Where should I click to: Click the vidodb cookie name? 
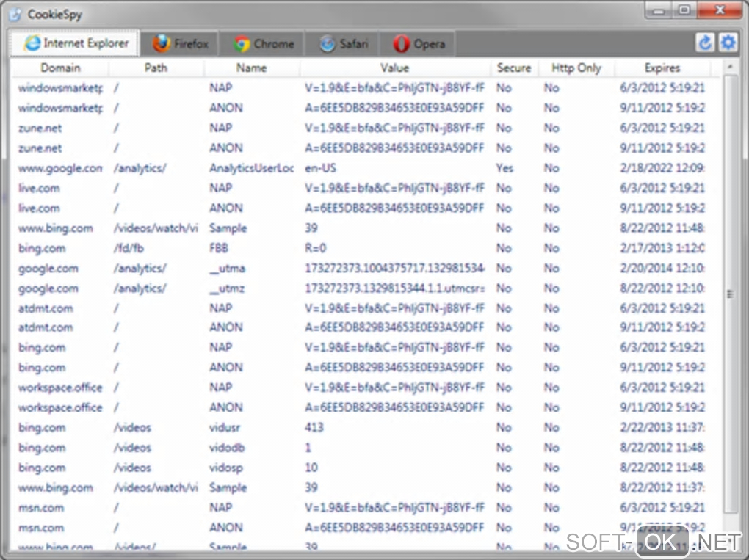coord(227,447)
